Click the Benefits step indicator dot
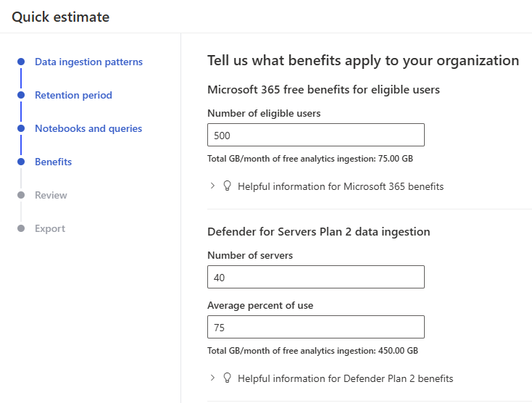The width and height of the screenshot is (532, 403). (x=21, y=162)
